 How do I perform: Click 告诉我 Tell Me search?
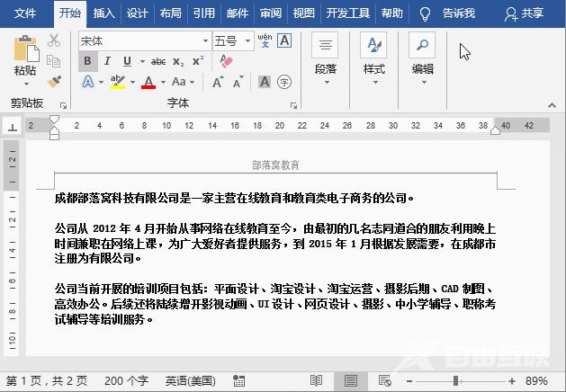pos(447,13)
